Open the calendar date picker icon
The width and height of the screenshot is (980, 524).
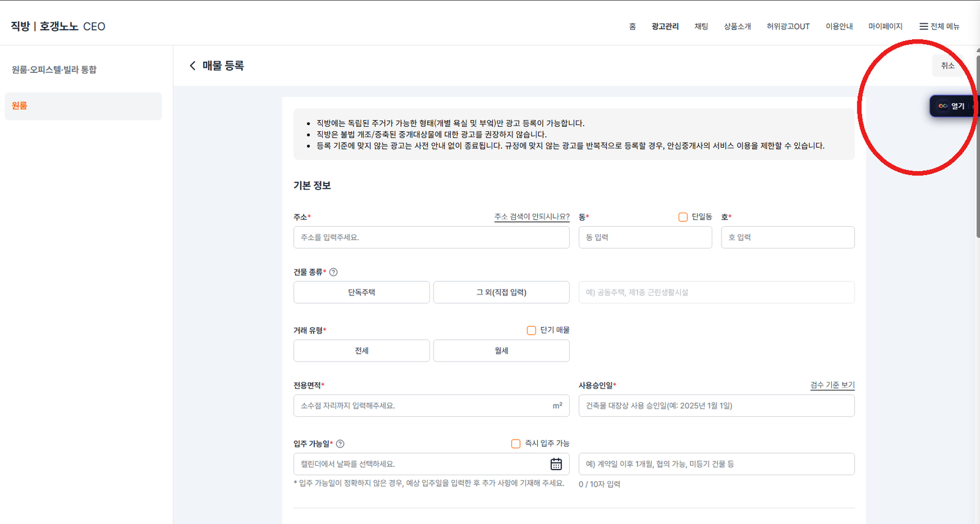click(x=556, y=464)
